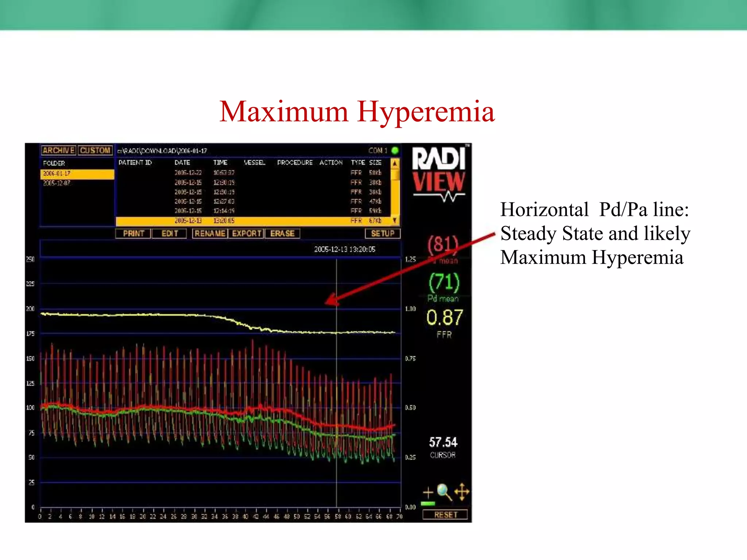The height and width of the screenshot is (560, 747).
Task: Click the FOLDER panel header
Action: (54, 163)
